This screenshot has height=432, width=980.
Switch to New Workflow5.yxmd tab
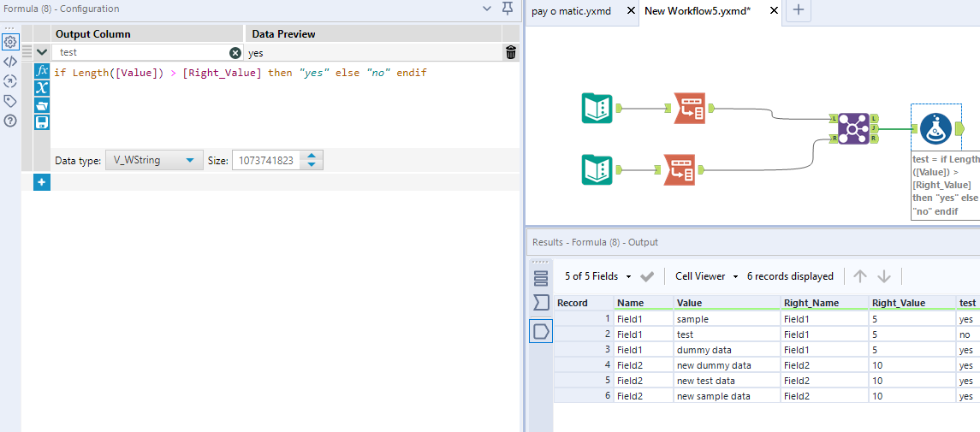point(698,11)
